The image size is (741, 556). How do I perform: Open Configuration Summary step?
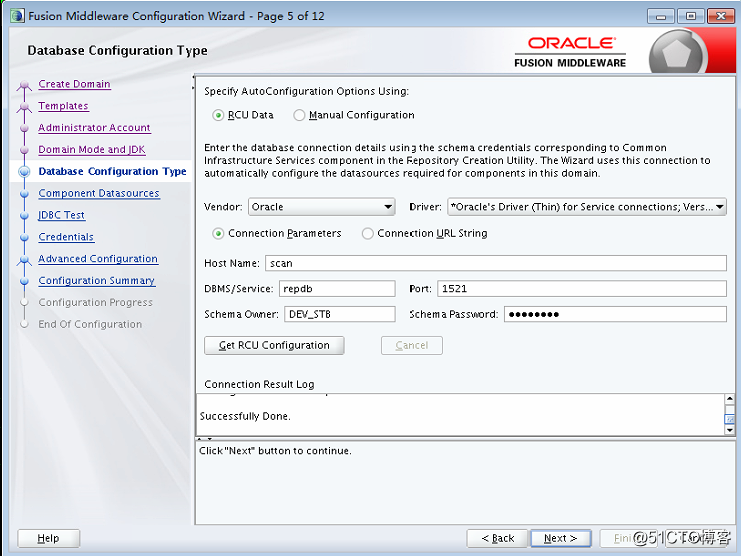pyautogui.click(x=96, y=281)
